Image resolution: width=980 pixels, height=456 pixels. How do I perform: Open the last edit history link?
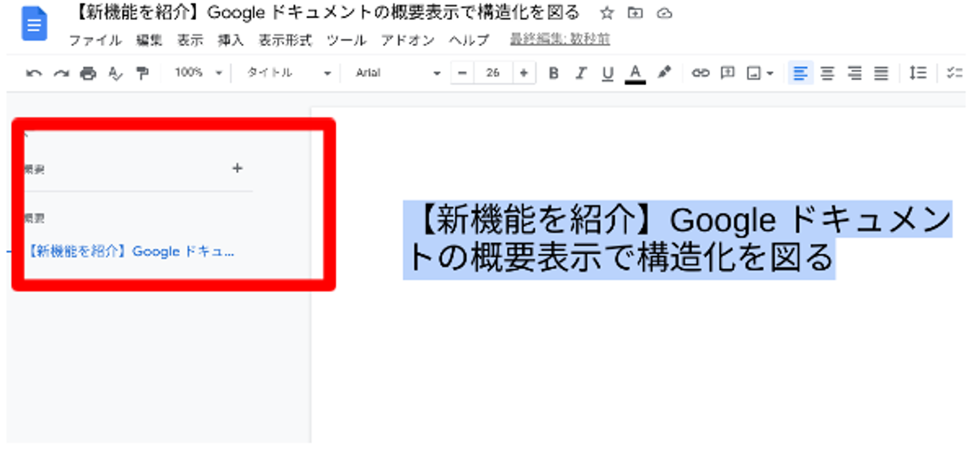560,39
